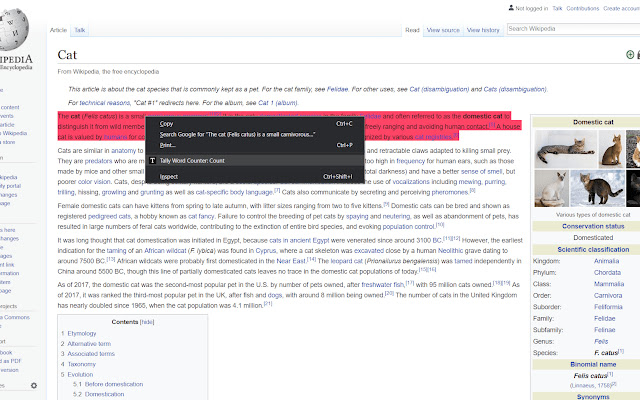The image size is (640, 400).
Task: Click Felinae in Subfamily row
Action: click(x=604, y=330)
